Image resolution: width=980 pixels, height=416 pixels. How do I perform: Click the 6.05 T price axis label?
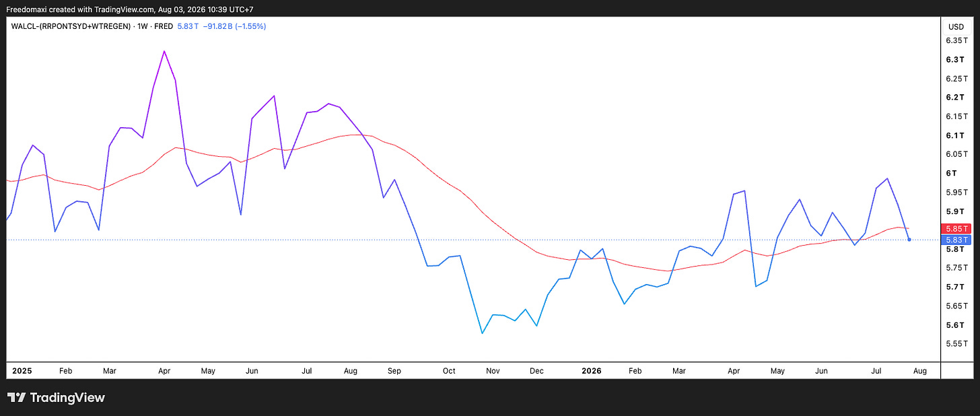point(956,154)
